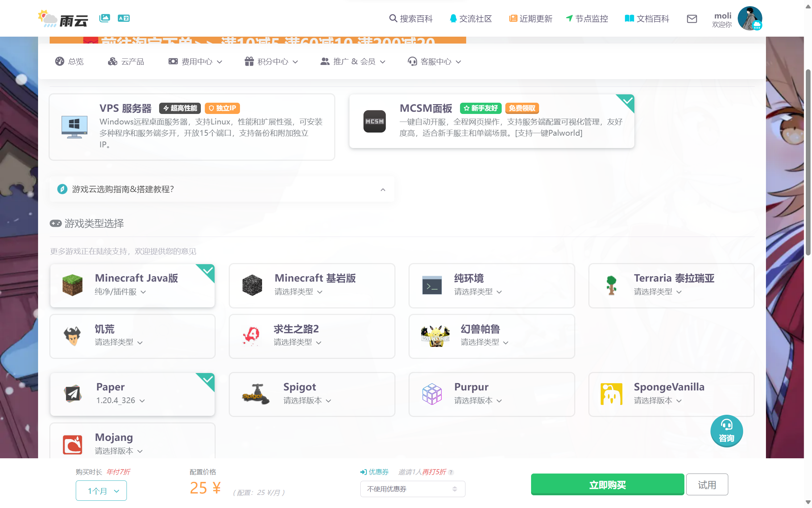Viewport: 812px width, 508px height.
Task: Open the 费用中心 menu
Action: coord(195,61)
